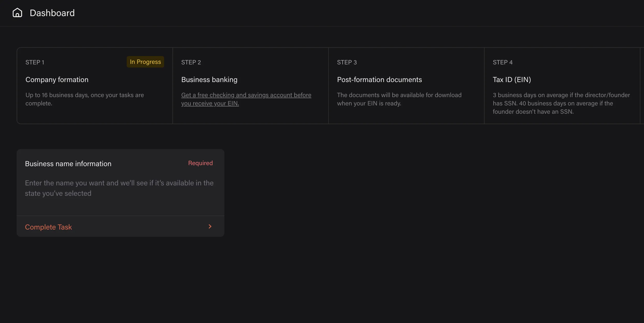This screenshot has height=323, width=644.
Task: Click the STEP 2 label
Action: [x=191, y=62]
